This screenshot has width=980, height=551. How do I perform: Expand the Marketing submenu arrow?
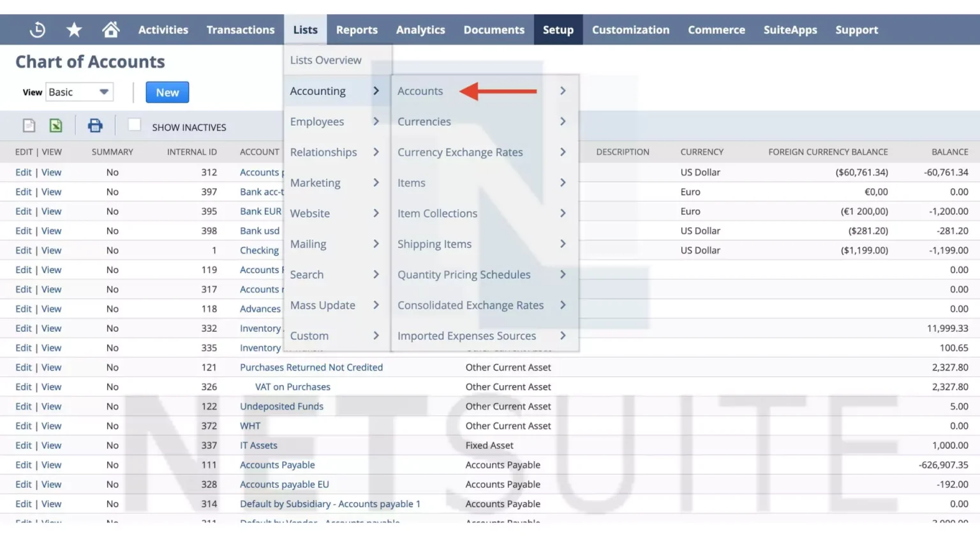click(376, 182)
